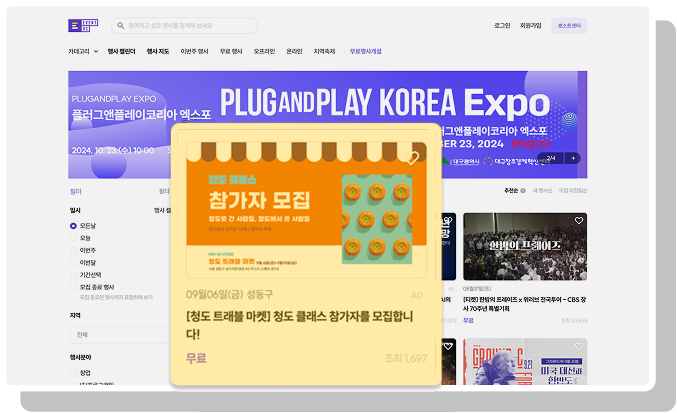Screen dimensions: 677x413
Task: Like the 한밤의 프레이즈 event with heart icon
Action: point(579,221)
